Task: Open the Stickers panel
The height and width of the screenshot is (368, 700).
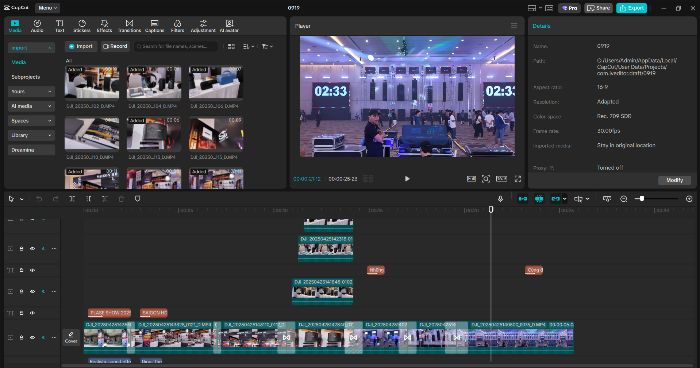Action: tap(82, 26)
